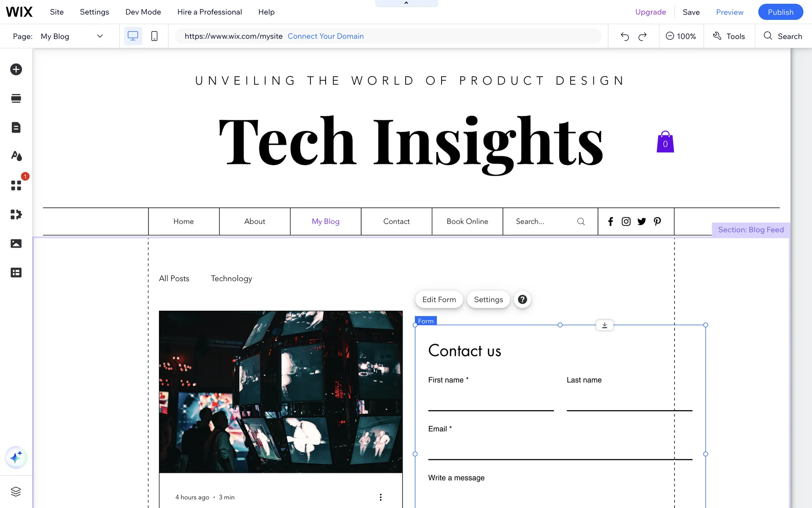Launch the AI assistant sparkle button
This screenshot has width=812, height=508.
pos(16,457)
